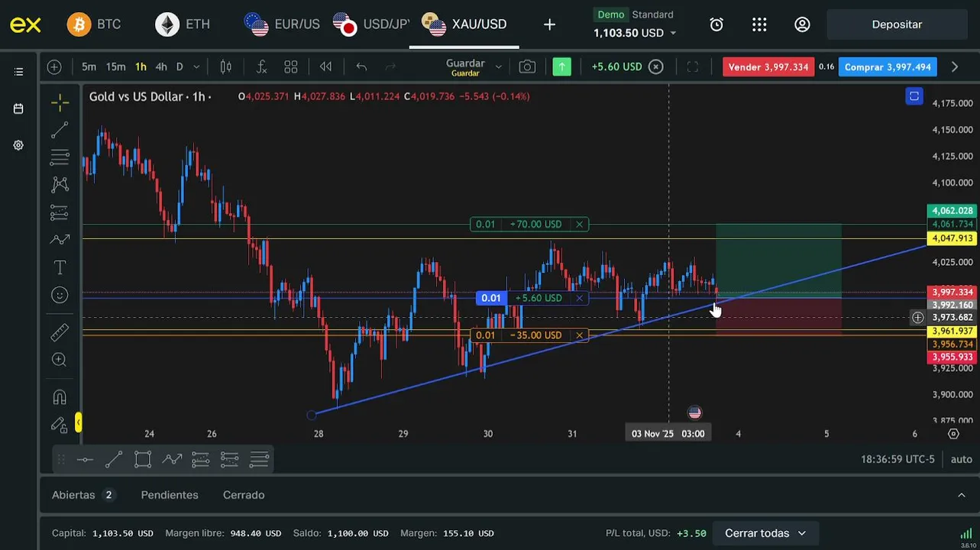
Task: Select the 5m timeframe
Action: [x=89, y=67]
